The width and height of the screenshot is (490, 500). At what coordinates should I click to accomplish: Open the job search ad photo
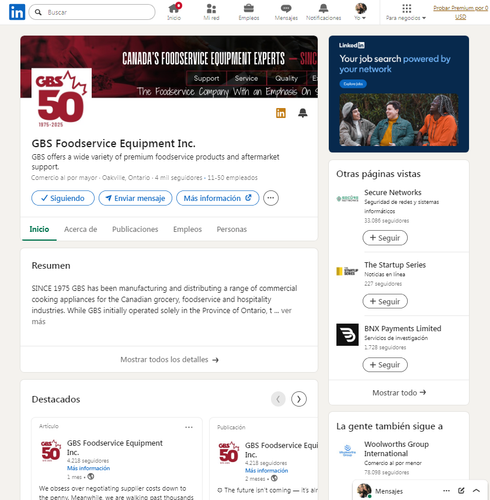point(399,120)
